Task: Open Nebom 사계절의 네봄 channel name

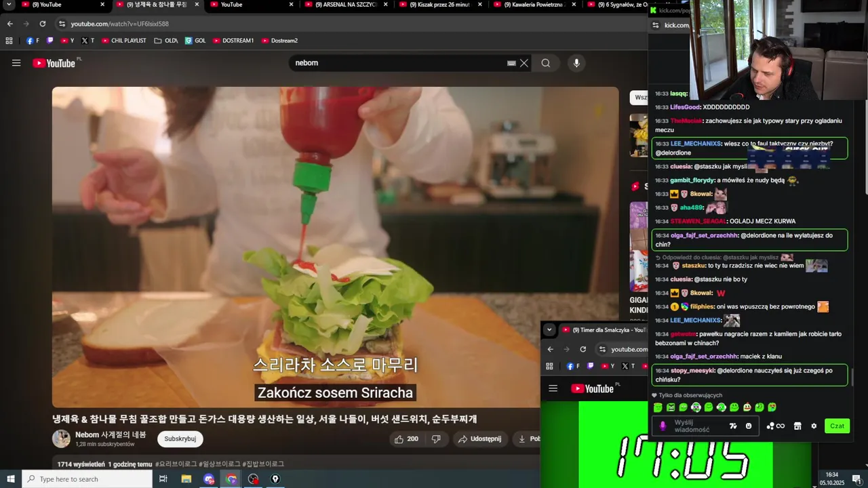Action: (x=111, y=434)
